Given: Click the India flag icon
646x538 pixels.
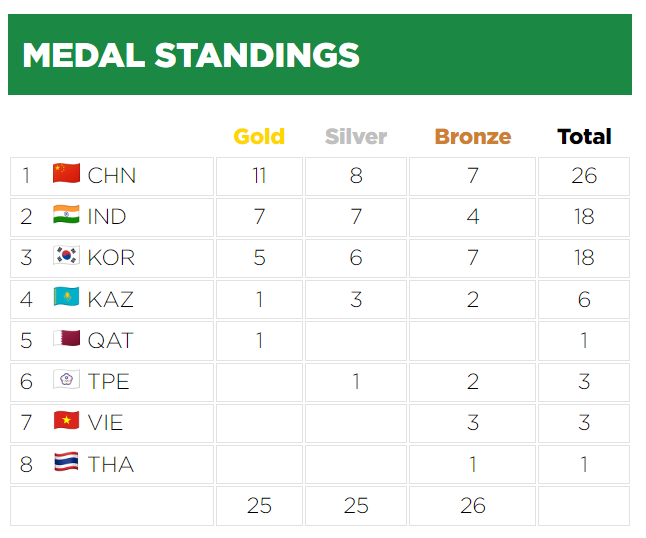Looking at the screenshot, I should 66,215.
